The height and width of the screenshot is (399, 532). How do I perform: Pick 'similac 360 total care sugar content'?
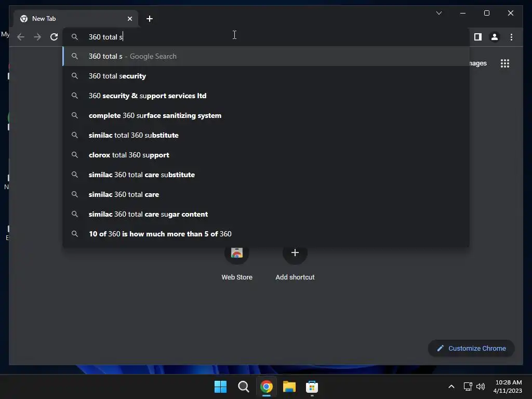click(x=266, y=214)
